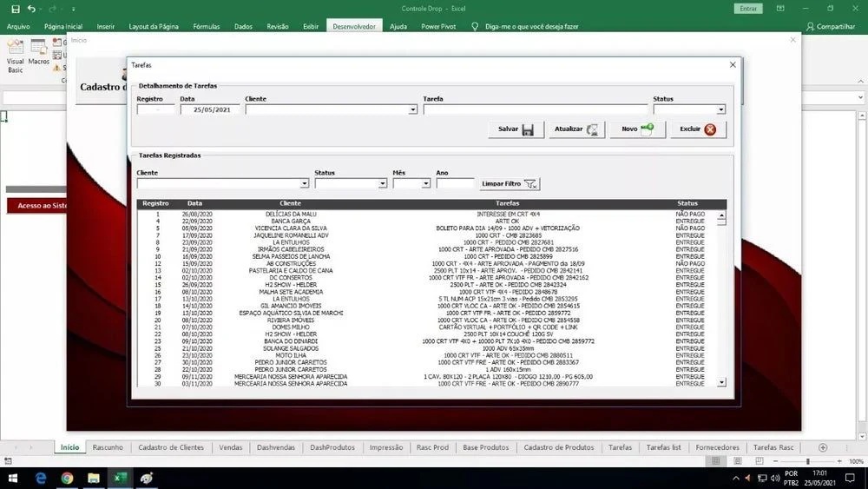Click the Compartilhar share button
Screen dimensions: 868x489
click(x=831, y=26)
